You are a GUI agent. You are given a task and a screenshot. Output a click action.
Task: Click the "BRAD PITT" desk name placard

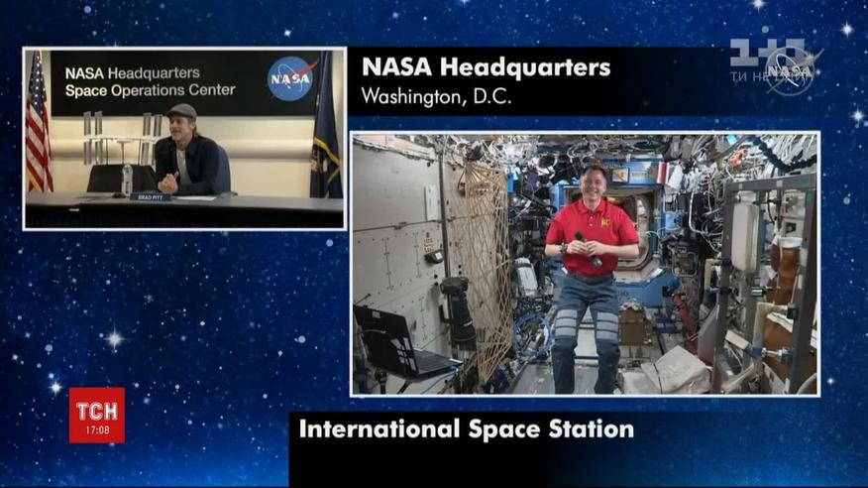[x=150, y=197]
